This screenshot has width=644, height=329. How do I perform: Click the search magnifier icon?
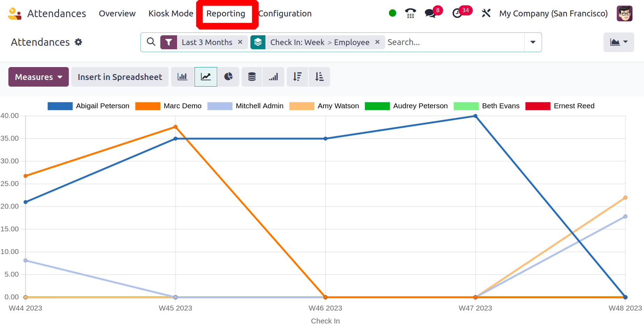[x=151, y=42]
